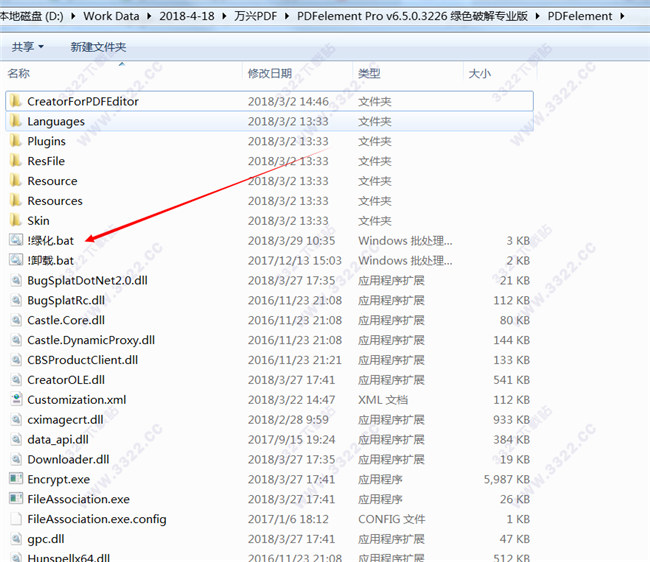Screen dimensions: 650x562
Task: Select the CreatorForPDFEditor folder name
Action: click(x=83, y=101)
